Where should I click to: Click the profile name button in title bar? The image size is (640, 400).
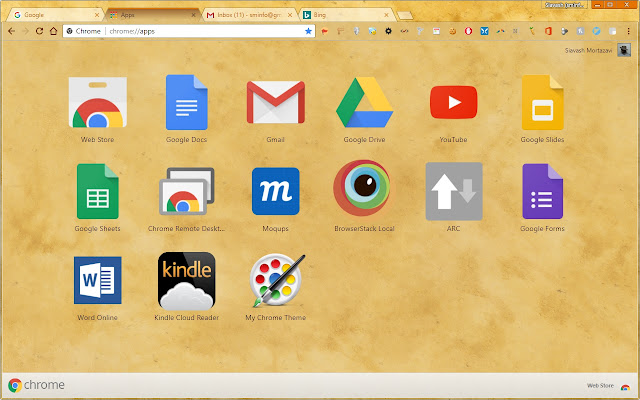(x=564, y=5)
